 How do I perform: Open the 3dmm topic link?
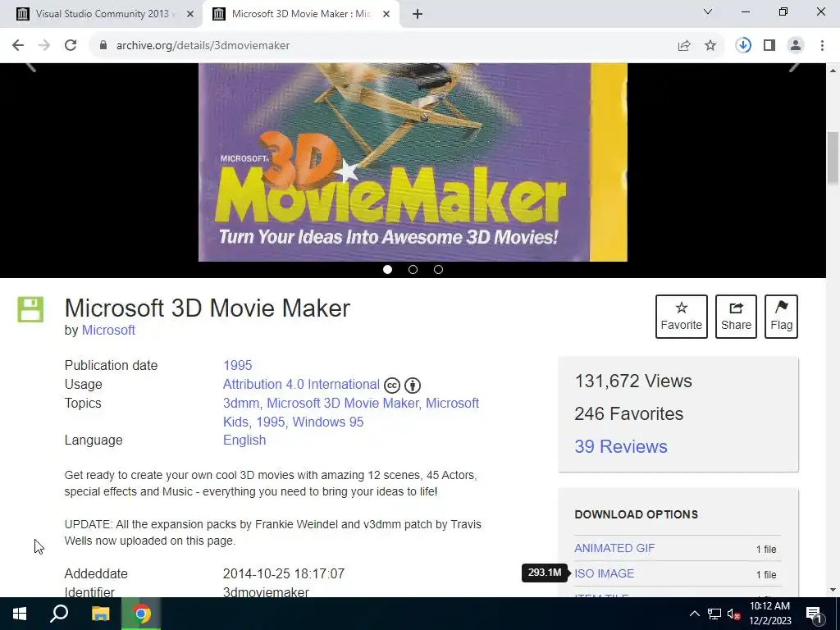point(240,403)
